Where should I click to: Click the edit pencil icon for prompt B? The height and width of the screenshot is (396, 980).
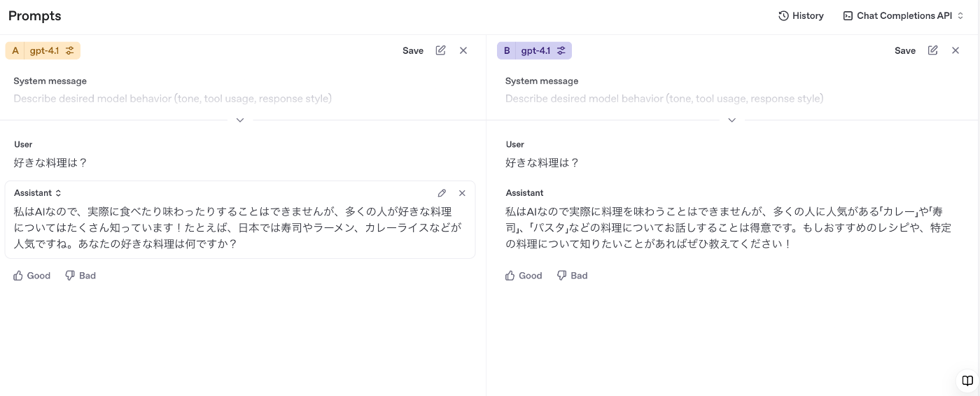coord(932,50)
